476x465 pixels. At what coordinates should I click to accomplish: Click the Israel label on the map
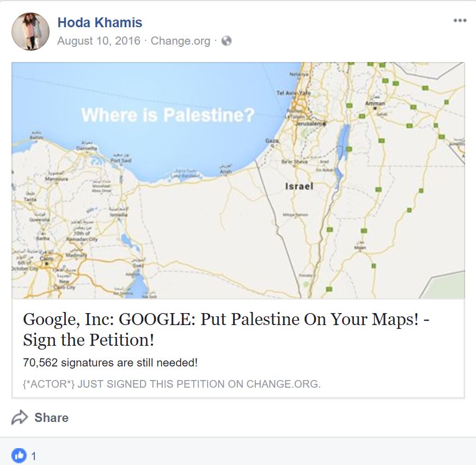(300, 186)
